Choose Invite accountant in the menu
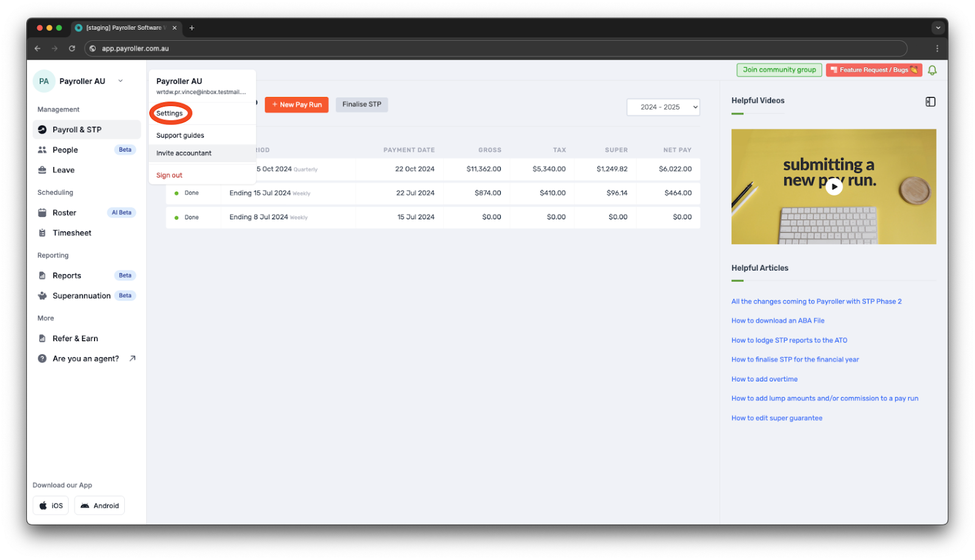975x560 pixels. point(183,153)
